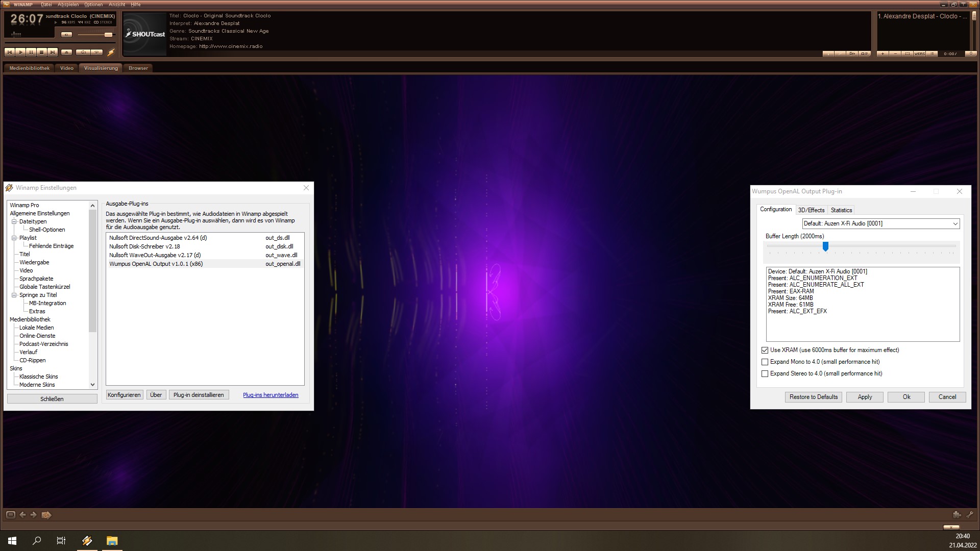Click 'Plug-ins herunterladen' link
The height and width of the screenshot is (551, 980).
[271, 394]
